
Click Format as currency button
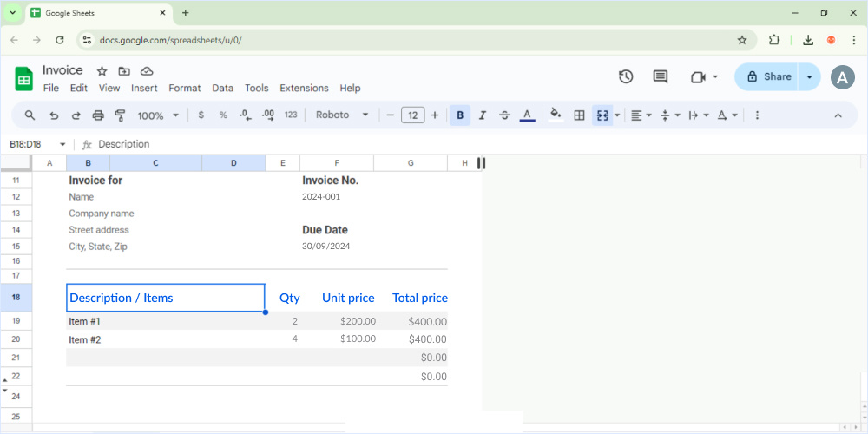(x=201, y=115)
